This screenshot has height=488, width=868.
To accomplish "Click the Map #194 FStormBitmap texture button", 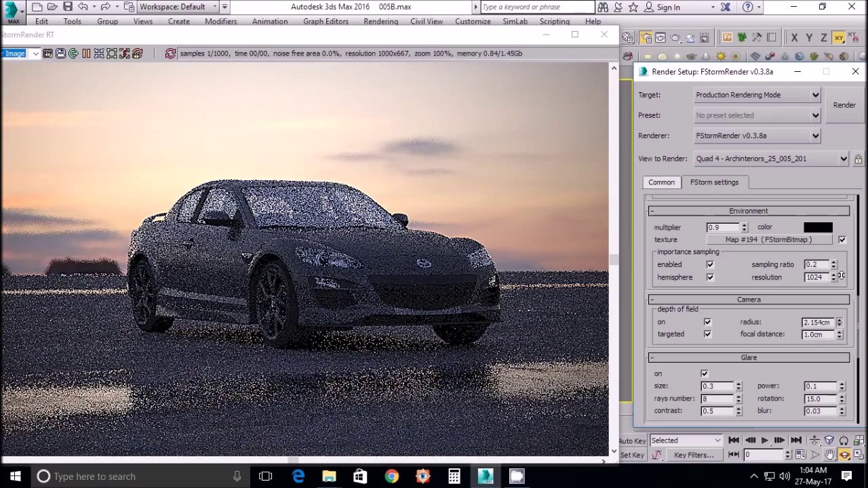I will pos(768,240).
